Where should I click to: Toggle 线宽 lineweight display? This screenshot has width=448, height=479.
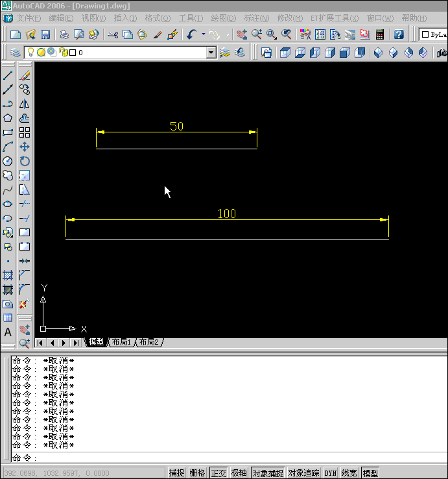coord(349,473)
